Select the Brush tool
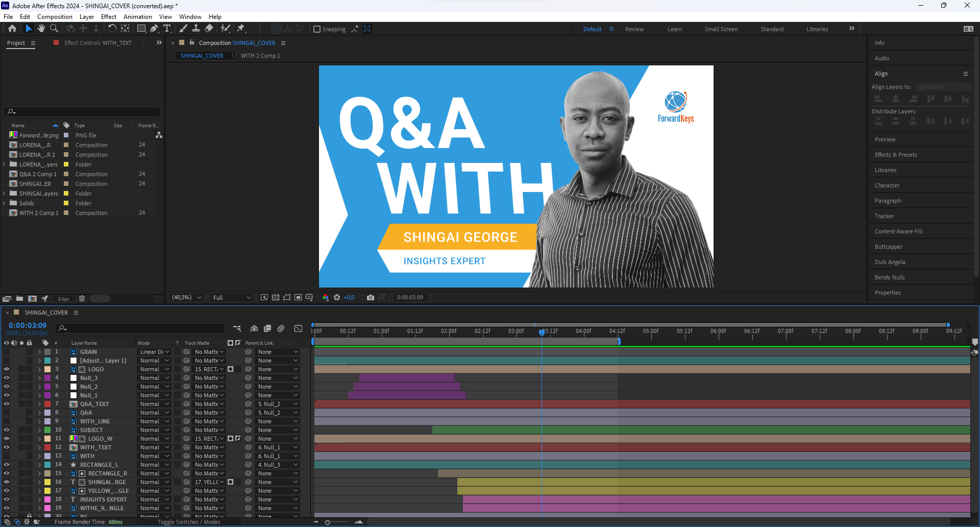Image resolution: width=980 pixels, height=527 pixels. (x=183, y=29)
